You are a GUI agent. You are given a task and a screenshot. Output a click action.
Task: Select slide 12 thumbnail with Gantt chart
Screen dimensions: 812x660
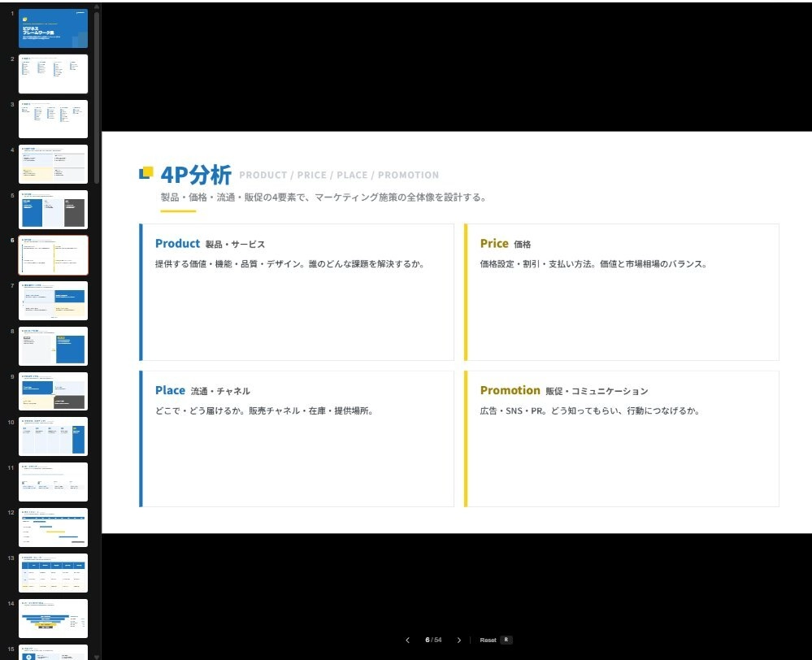pyautogui.click(x=54, y=528)
